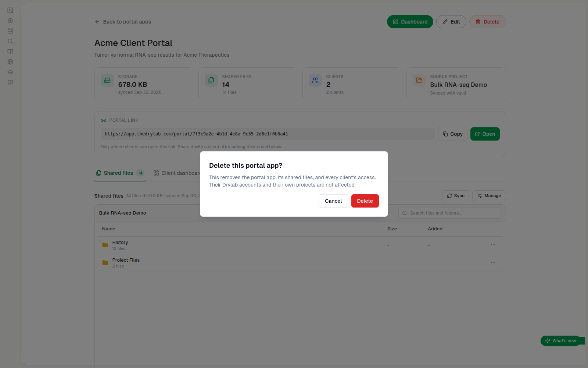The image size is (588, 368).
Task: Click the Project Files folder icon
Action: click(105, 263)
